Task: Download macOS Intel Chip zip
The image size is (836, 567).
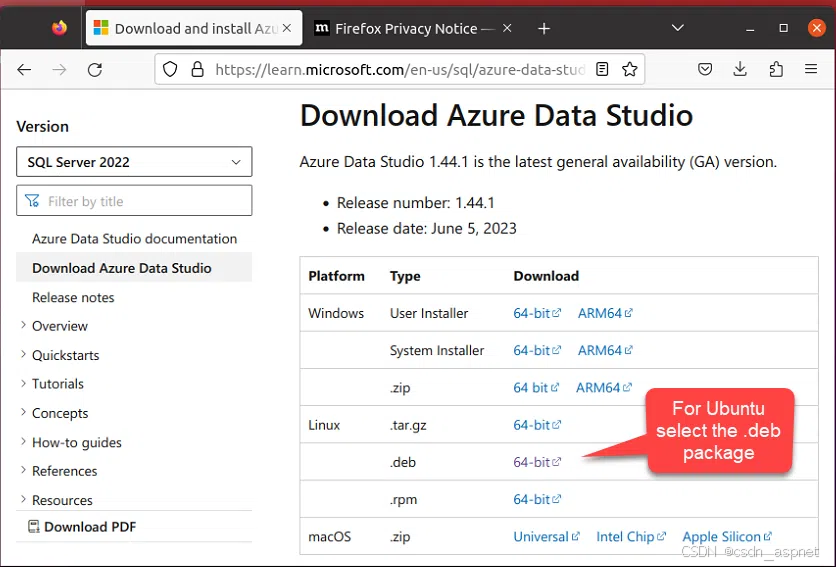Action: coord(631,537)
